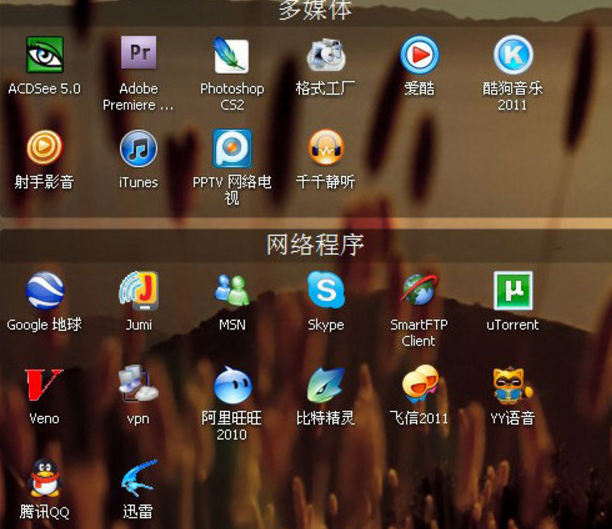Open the 射手影音 player icon
This screenshot has width=612, height=529.
(x=44, y=148)
